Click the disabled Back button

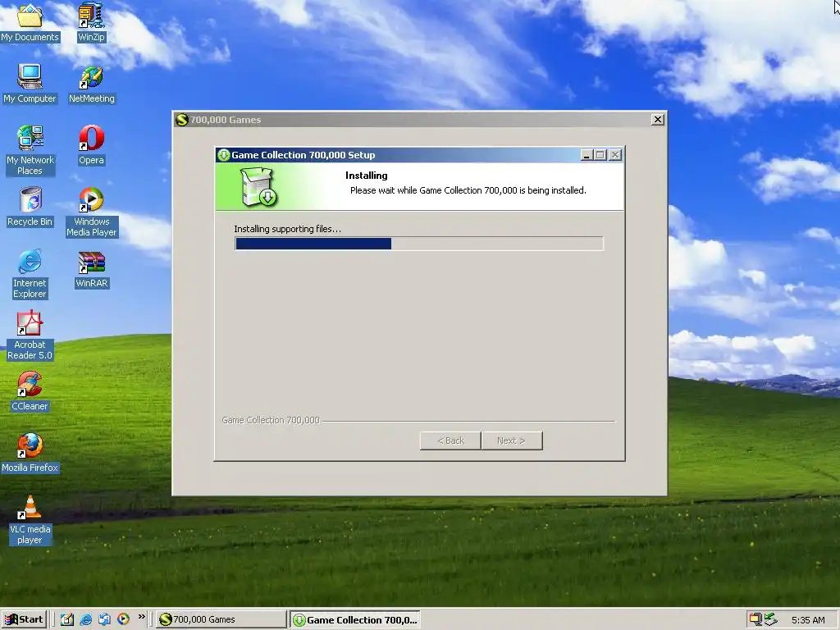[x=450, y=441]
